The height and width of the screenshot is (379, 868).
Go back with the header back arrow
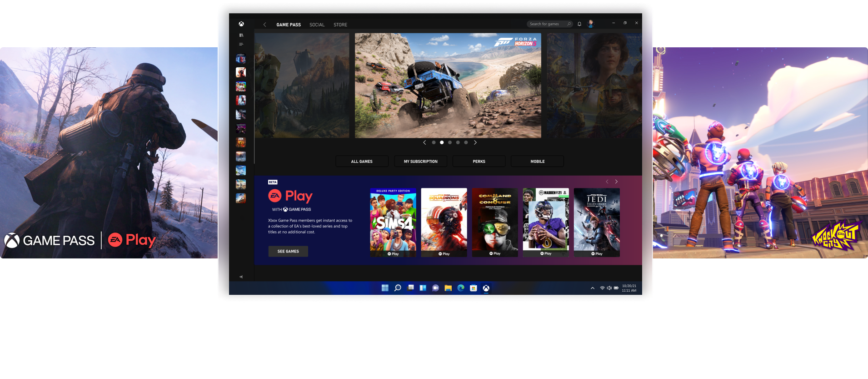coord(264,25)
